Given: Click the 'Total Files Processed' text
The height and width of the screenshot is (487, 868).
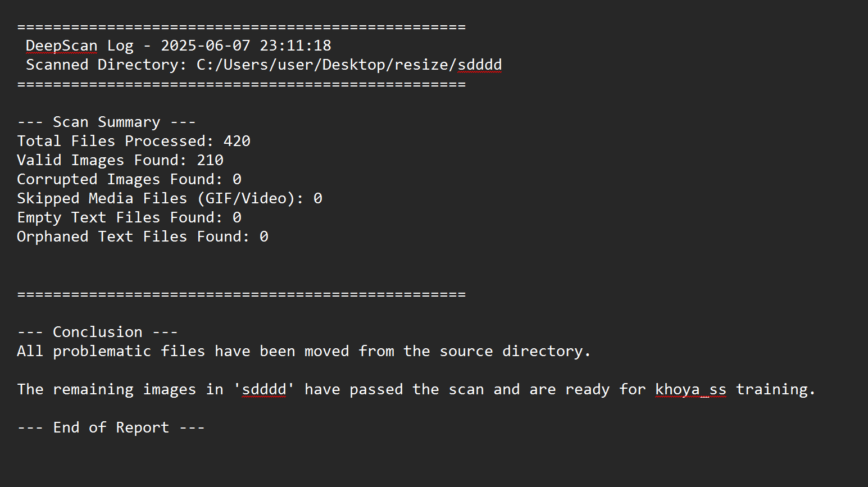Looking at the screenshot, I should [x=115, y=141].
